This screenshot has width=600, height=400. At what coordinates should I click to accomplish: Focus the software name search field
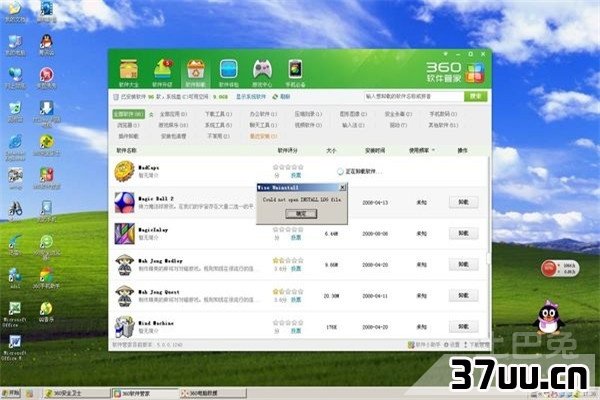click(414, 96)
